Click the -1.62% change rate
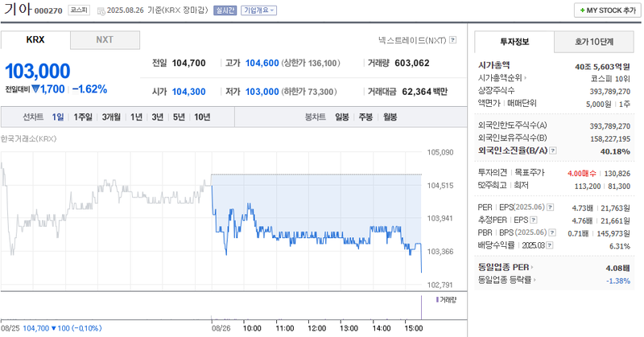644x337 pixels. tap(89, 89)
